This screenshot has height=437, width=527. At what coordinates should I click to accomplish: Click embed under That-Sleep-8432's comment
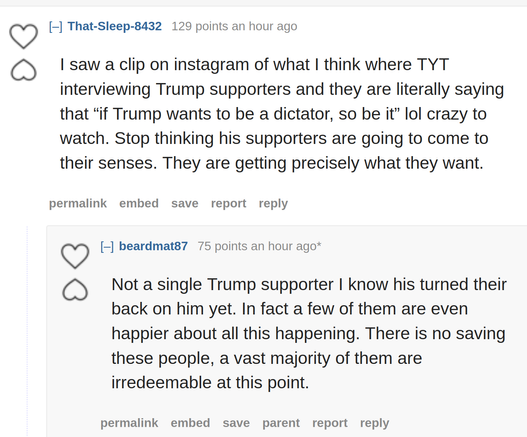139,203
